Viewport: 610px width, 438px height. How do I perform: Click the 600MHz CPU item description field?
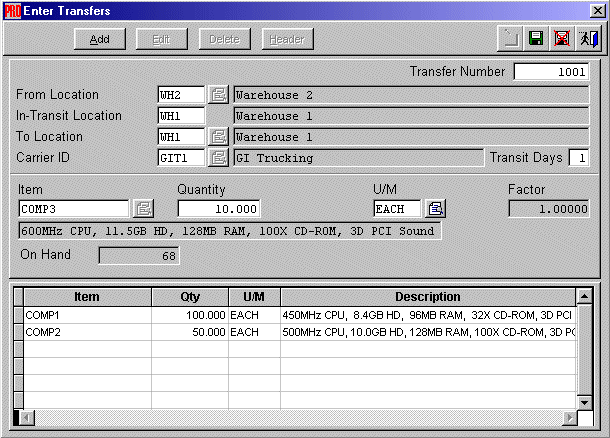[230, 231]
